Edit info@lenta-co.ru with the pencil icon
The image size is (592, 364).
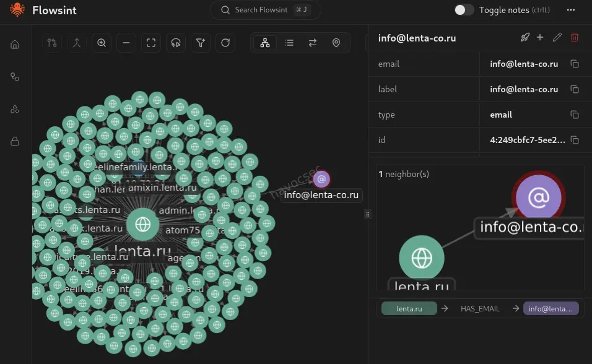click(557, 37)
